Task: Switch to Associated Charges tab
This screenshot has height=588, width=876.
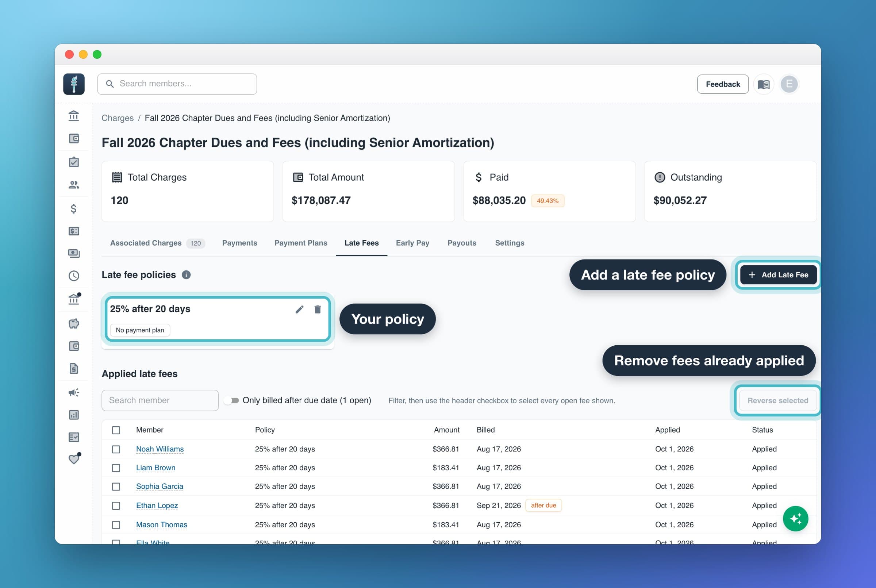Action: click(158, 243)
